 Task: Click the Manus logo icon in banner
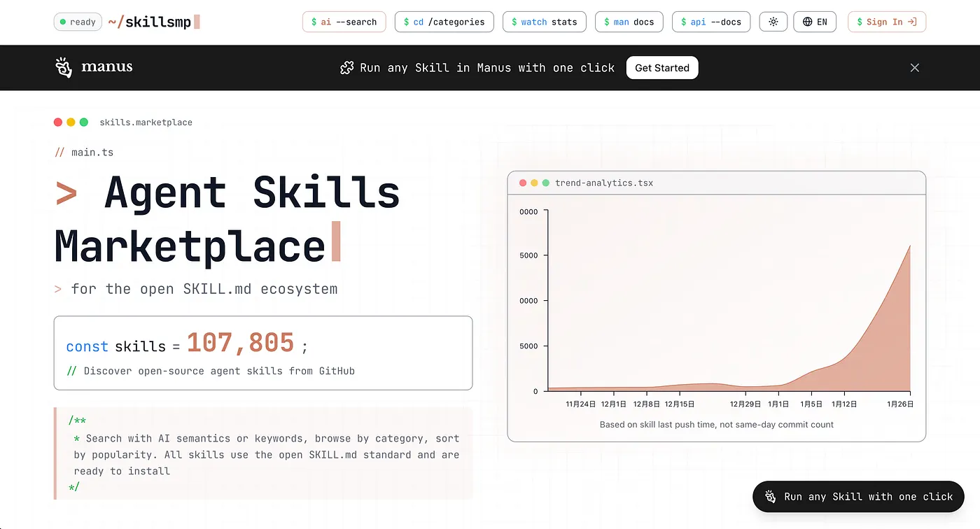pos(64,67)
